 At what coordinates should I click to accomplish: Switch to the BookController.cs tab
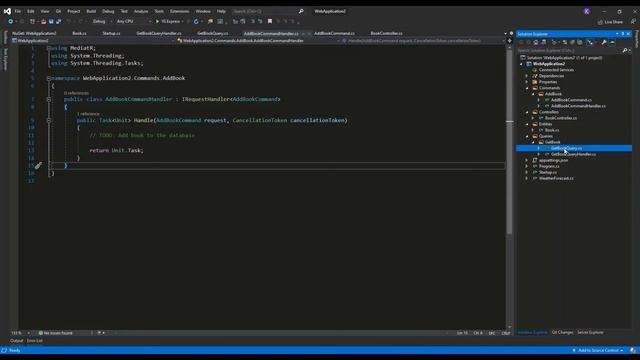[x=386, y=33]
